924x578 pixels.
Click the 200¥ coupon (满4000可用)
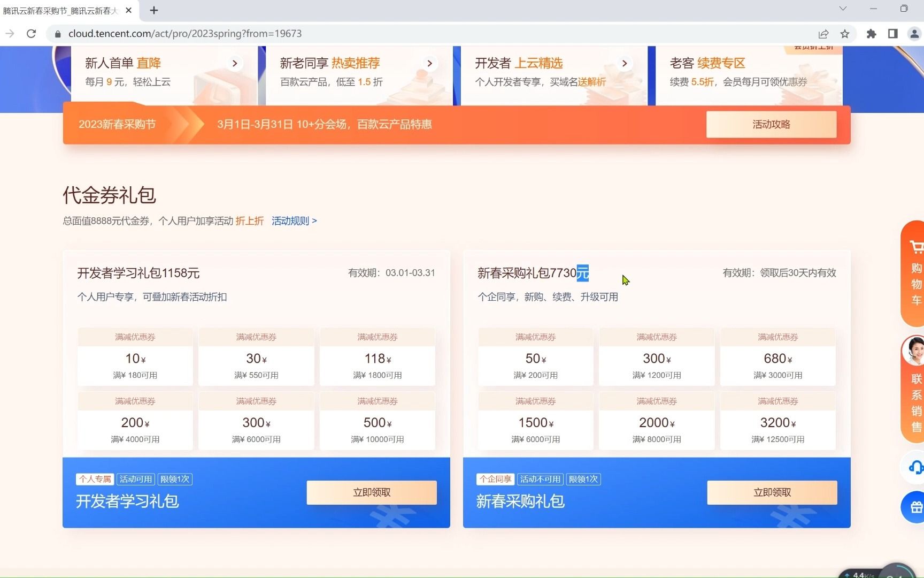[135, 421]
